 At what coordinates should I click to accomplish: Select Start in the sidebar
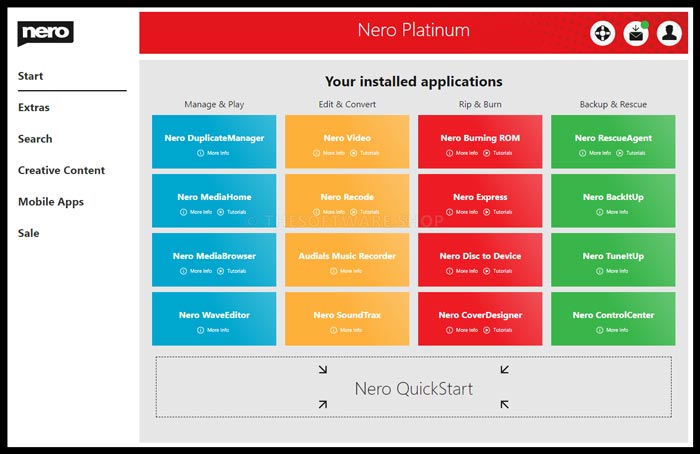point(30,76)
